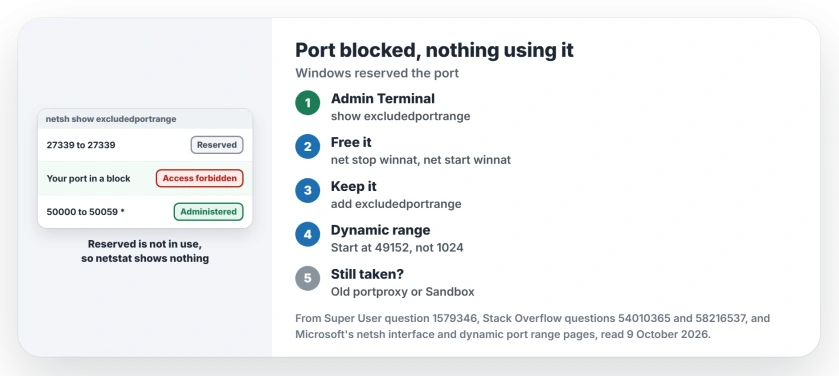Click the red "Access forbidden" badge
The height and width of the screenshot is (376, 839).
tap(200, 179)
